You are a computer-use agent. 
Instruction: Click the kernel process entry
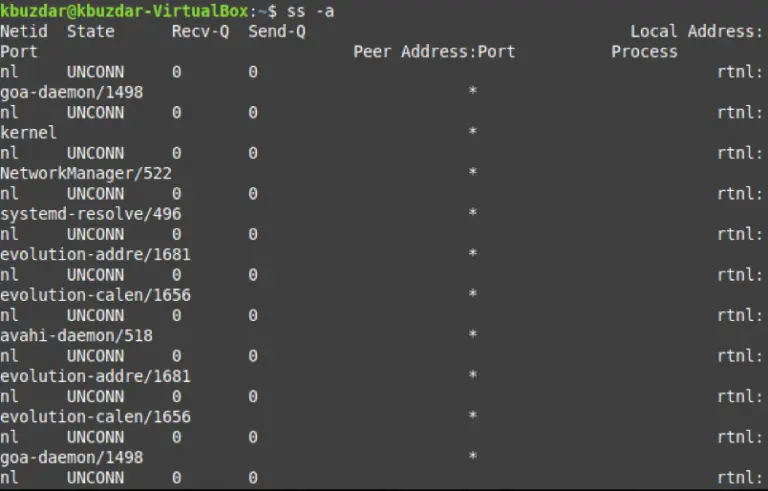(x=28, y=132)
